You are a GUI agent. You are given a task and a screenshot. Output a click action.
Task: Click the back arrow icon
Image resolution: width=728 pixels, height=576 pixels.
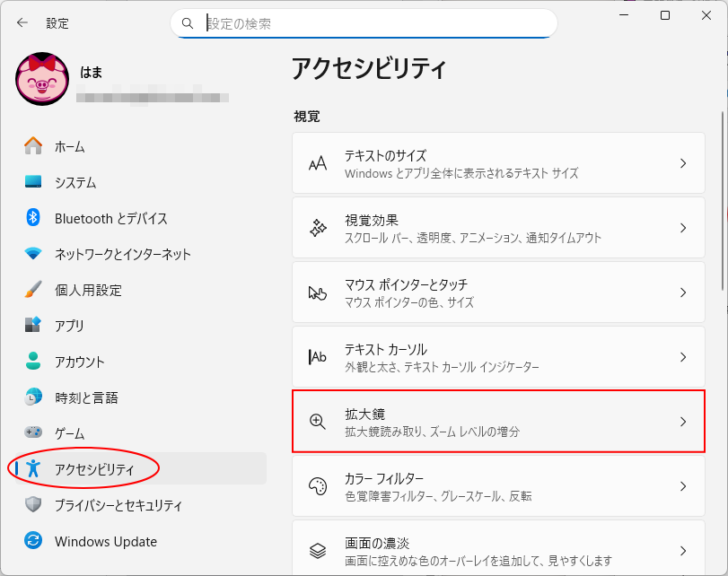[22, 23]
